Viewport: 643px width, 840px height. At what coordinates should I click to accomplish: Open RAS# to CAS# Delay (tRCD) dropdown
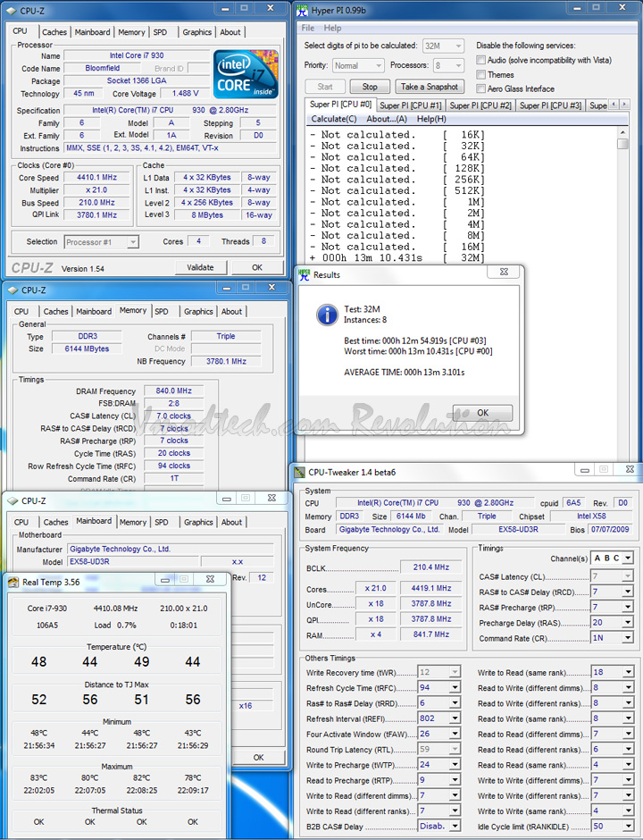tap(628, 592)
